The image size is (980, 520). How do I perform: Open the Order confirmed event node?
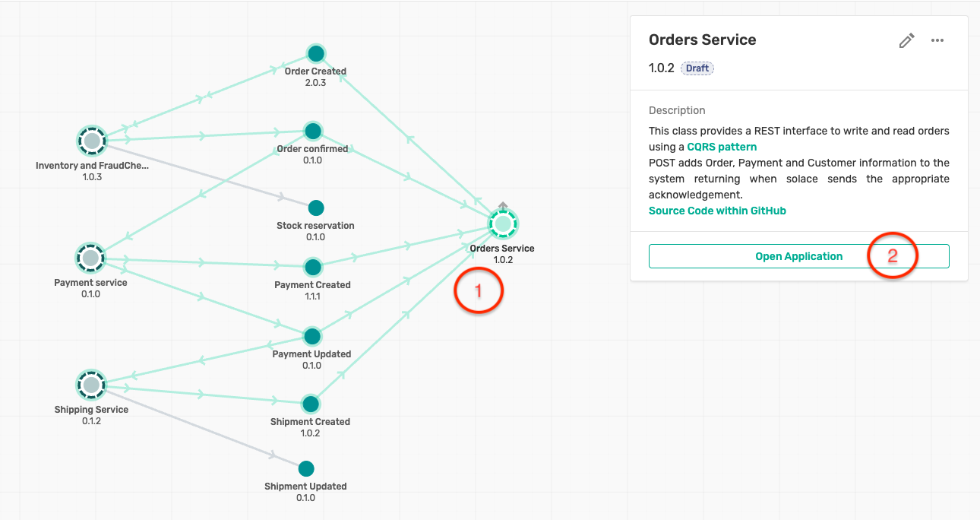(312, 131)
